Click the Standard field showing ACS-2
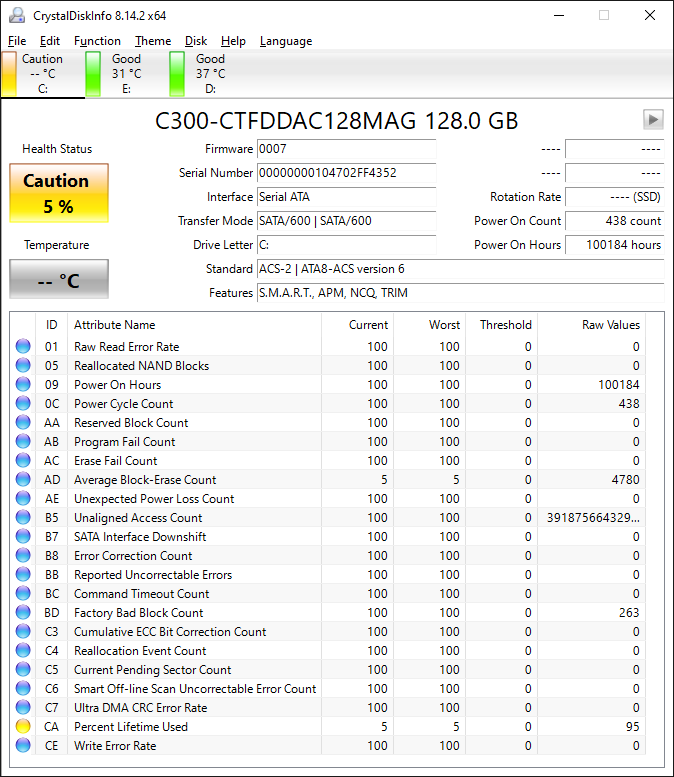This screenshot has width=674, height=777. (460, 269)
